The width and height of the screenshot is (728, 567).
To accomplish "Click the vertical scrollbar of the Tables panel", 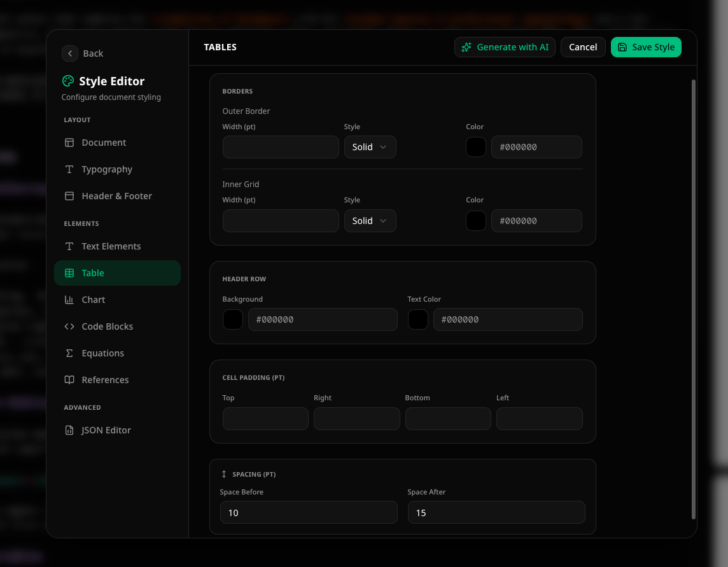I will [x=694, y=299].
